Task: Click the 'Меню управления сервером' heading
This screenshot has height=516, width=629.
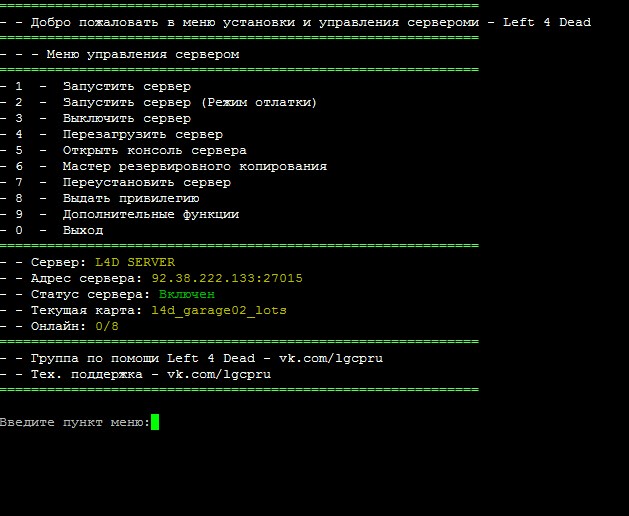Action: coord(142,54)
